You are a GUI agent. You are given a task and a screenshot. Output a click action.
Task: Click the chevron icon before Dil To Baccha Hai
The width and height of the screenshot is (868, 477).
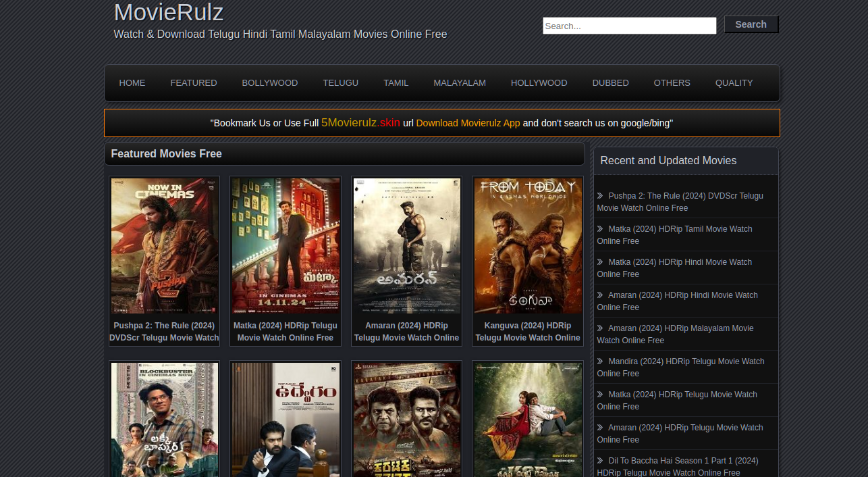(600, 461)
